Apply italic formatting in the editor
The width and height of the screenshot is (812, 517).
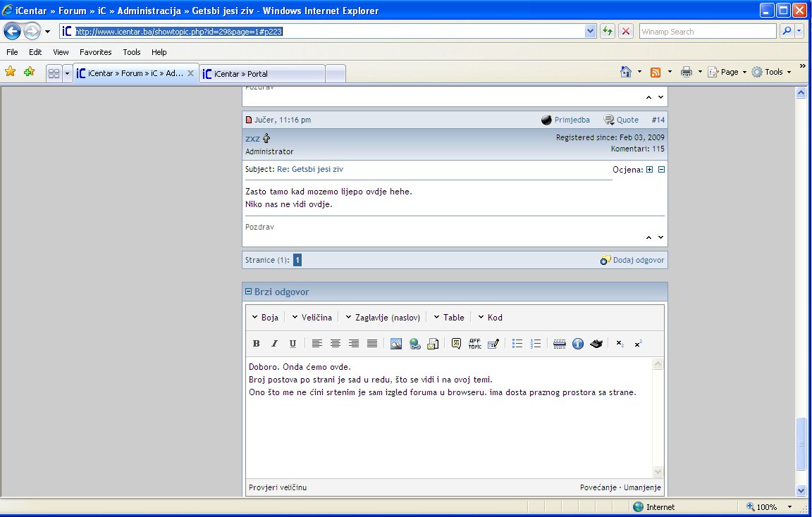[x=275, y=344]
